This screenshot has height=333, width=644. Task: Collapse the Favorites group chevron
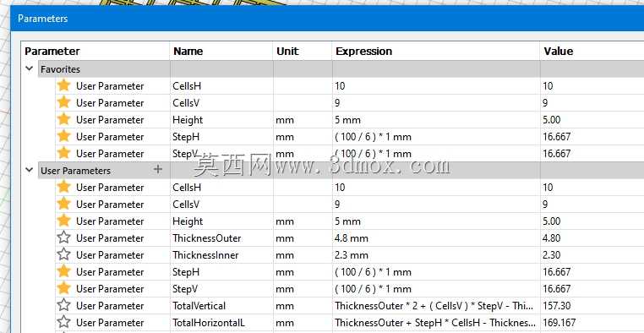30,68
